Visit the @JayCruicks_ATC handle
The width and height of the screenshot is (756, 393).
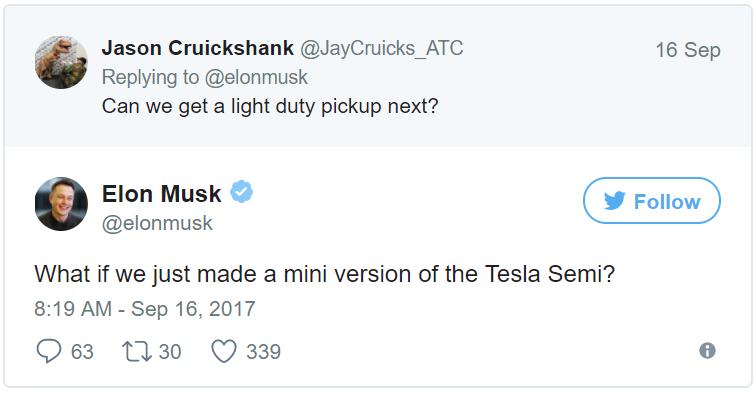tap(381, 48)
